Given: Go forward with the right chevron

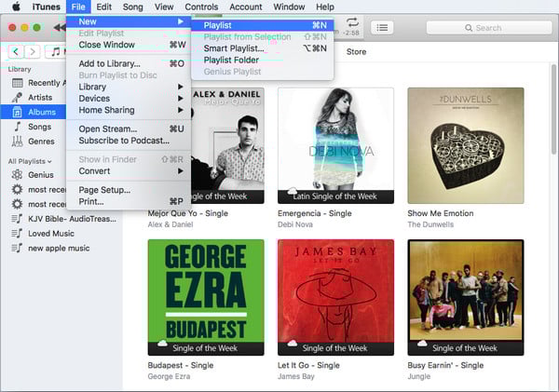Looking at the screenshot, I should (x=33, y=51).
